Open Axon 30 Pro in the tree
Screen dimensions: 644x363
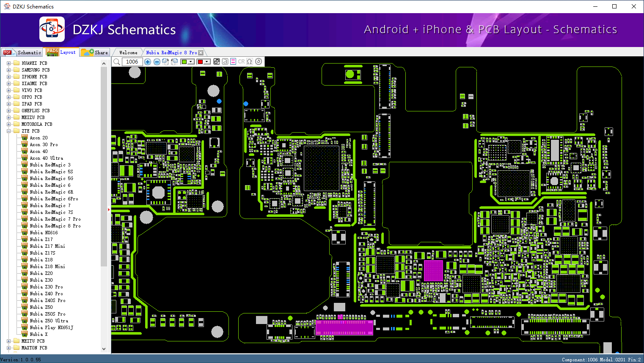tap(44, 144)
